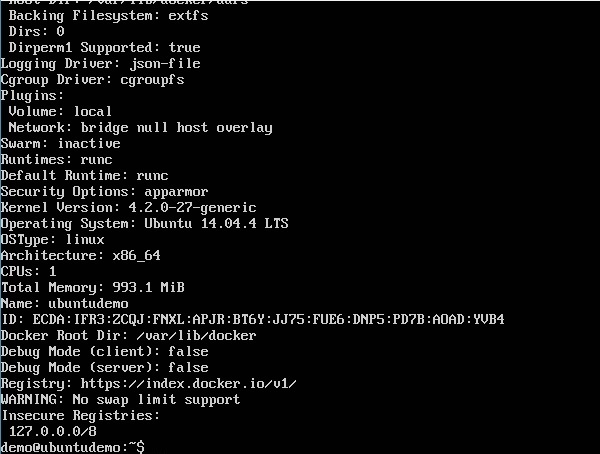Click the Operating System Ubuntu 14.04.4 LTS line
600x454 pixels.
coord(144,223)
